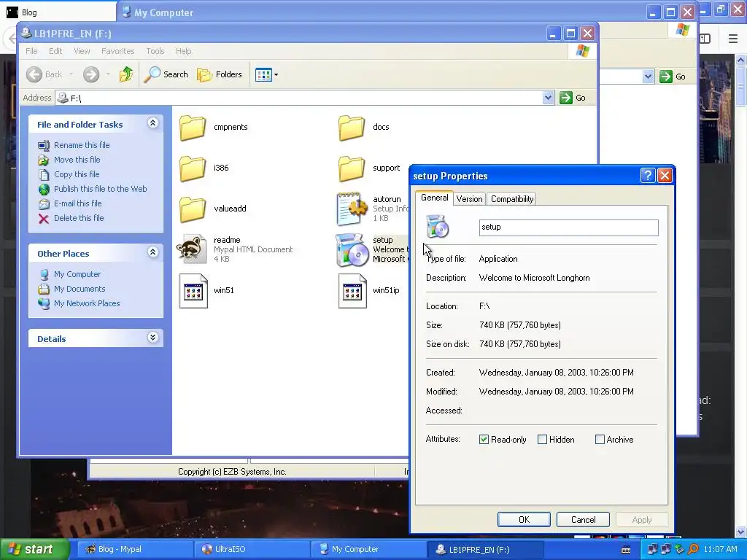The width and height of the screenshot is (747, 560).
Task: Click the help question mark in setup Properties
Action: click(648, 176)
